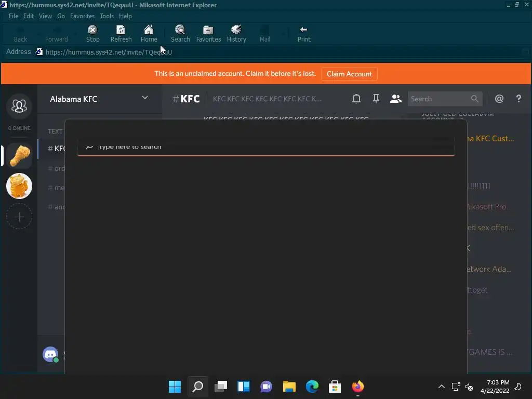Image resolution: width=532 pixels, height=399 pixels.
Task: Go to Home in the browser toolbar
Action: 149,34
